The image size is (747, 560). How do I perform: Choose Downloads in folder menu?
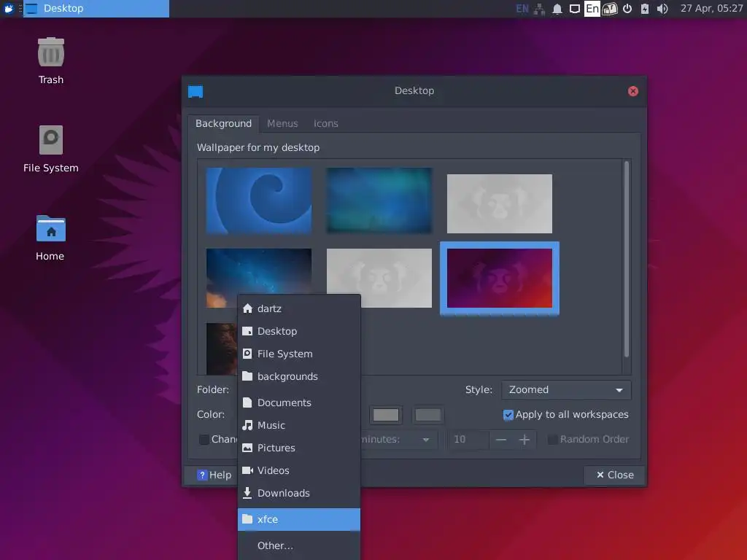coord(299,493)
